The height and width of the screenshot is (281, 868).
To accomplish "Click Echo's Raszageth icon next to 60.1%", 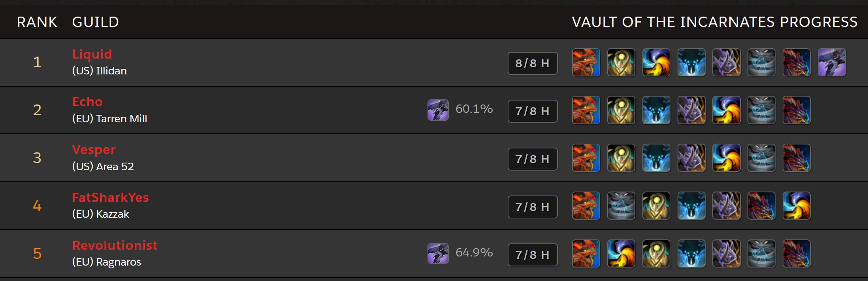I will [x=438, y=110].
